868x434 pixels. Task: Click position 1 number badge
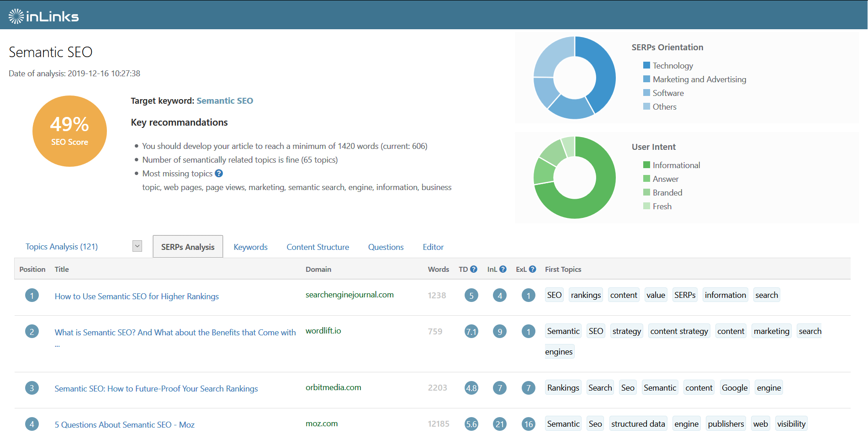(32, 296)
